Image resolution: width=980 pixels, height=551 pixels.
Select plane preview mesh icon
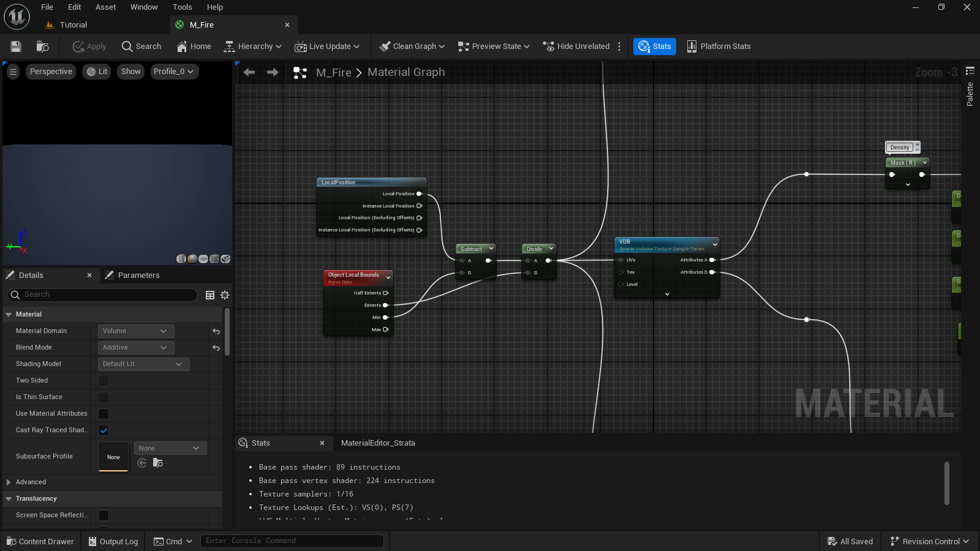pyautogui.click(x=203, y=259)
